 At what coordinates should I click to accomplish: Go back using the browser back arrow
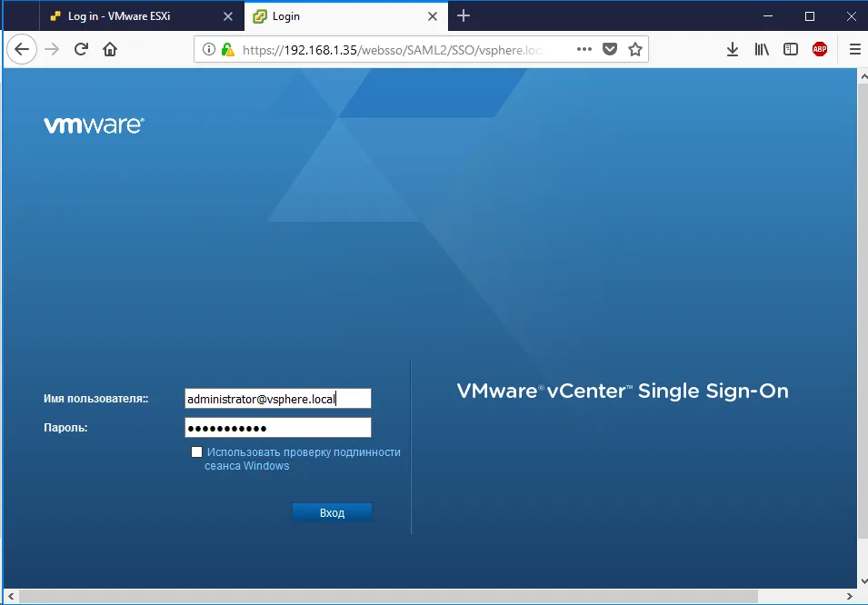point(22,49)
